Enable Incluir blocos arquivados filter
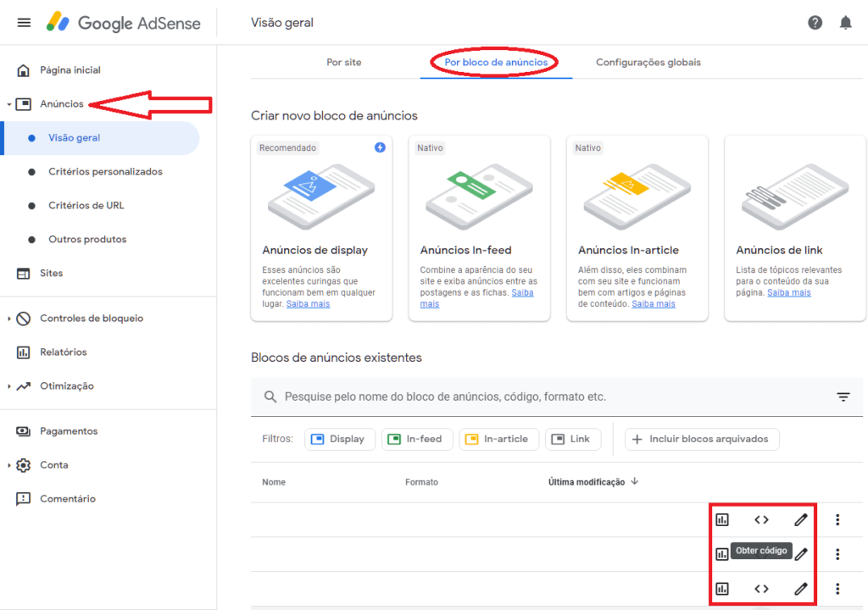Image resolution: width=868 pixels, height=610 pixels. [702, 439]
